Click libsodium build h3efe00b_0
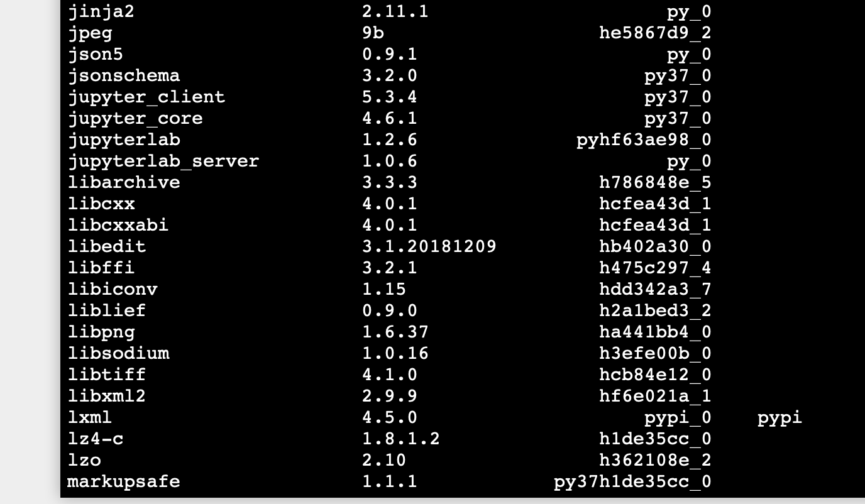 pyautogui.click(x=655, y=353)
